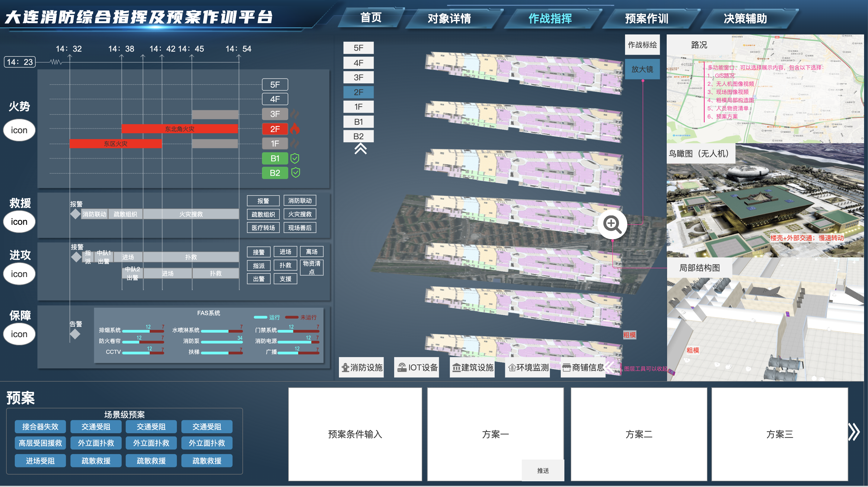Toggle the 环境监测 layer
This screenshot has height=487, width=868.
[x=528, y=367]
